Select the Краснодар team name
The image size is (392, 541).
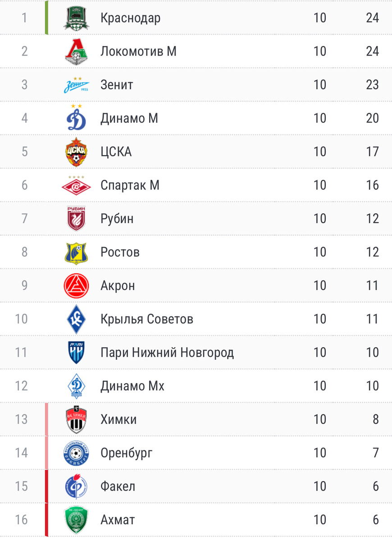(x=131, y=18)
